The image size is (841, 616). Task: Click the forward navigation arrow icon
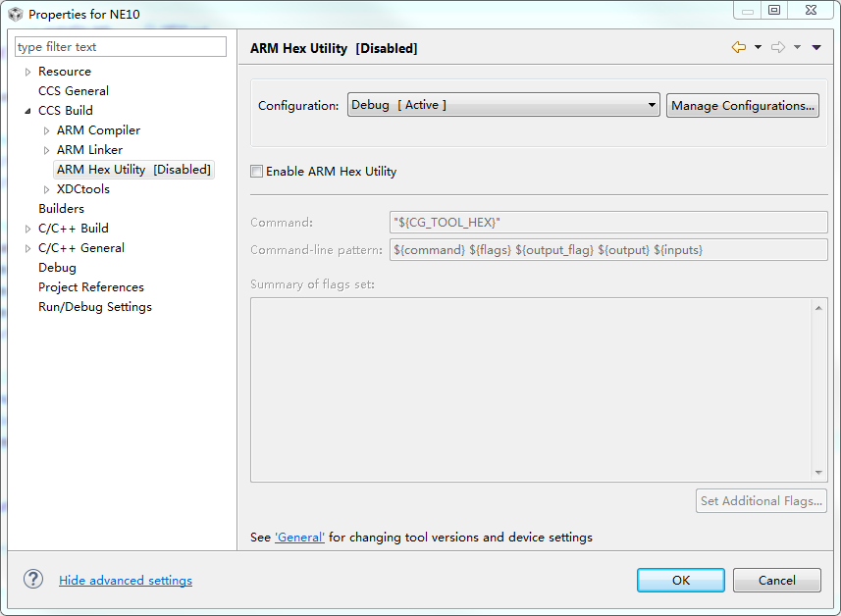click(x=777, y=47)
